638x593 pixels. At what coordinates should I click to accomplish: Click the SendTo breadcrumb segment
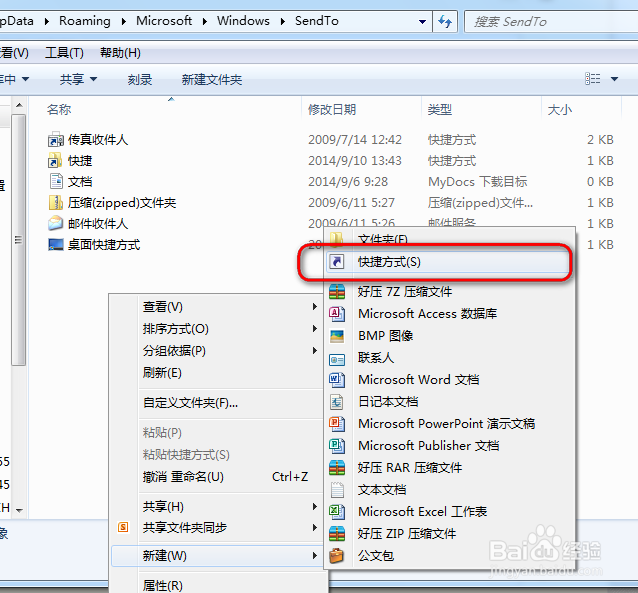317,21
